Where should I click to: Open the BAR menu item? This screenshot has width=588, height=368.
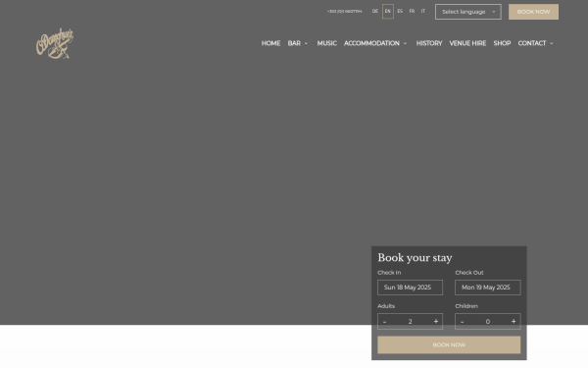tap(294, 43)
